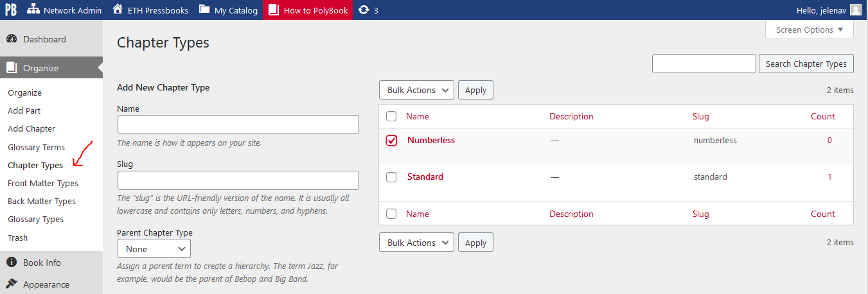Click the How to PolyBook book icon
868x294 pixels.
coord(274,10)
